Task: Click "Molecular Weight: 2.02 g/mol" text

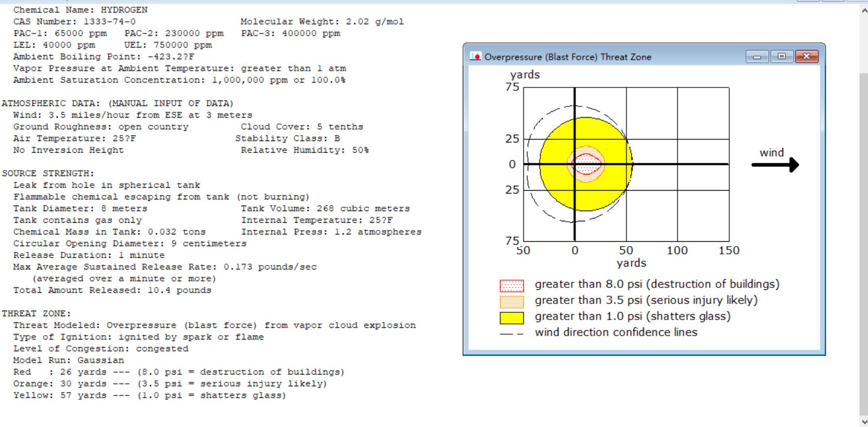Action: (x=322, y=21)
